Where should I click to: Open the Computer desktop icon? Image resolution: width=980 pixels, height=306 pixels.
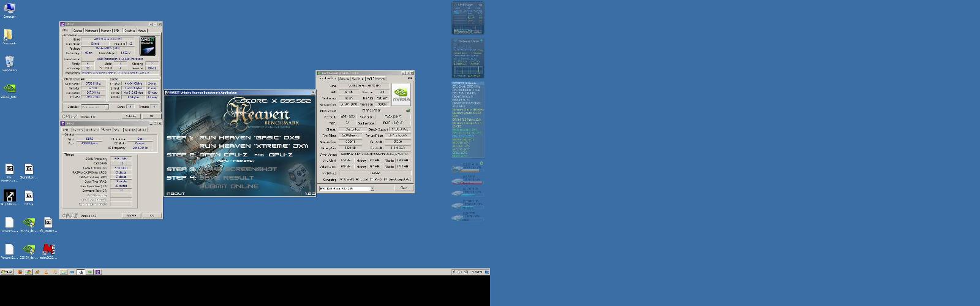tap(9, 9)
